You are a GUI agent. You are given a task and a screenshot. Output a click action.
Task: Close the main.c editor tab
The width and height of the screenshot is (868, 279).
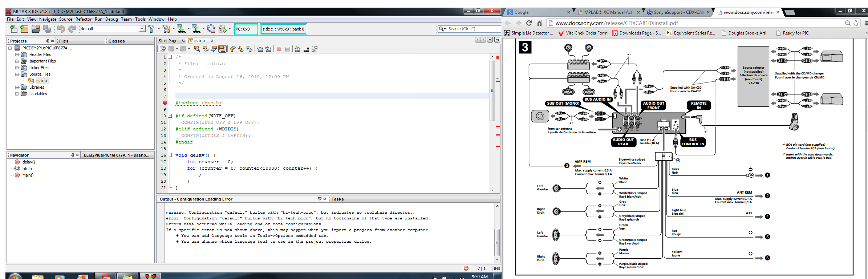pos(212,41)
